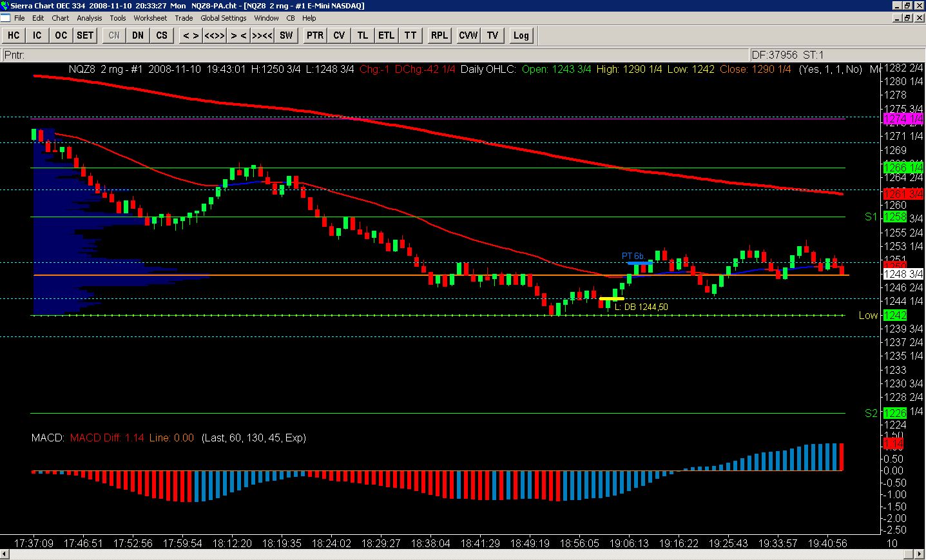Image resolution: width=926 pixels, height=560 pixels.
Task: Click the '< >' expand bar spacing button
Action: click(x=191, y=35)
